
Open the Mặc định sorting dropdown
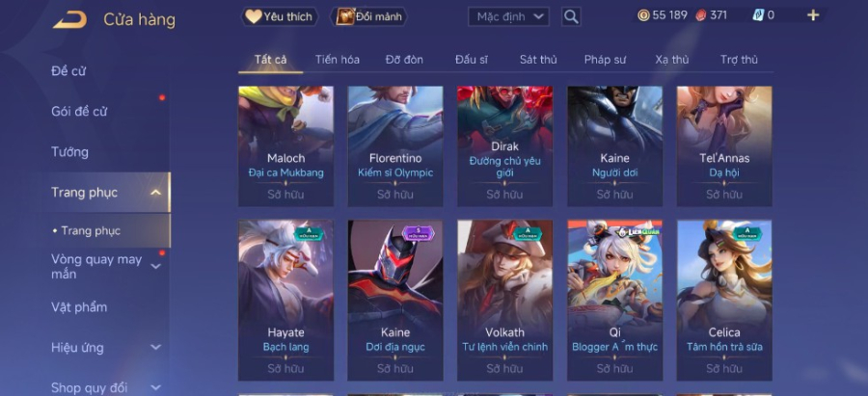point(508,16)
